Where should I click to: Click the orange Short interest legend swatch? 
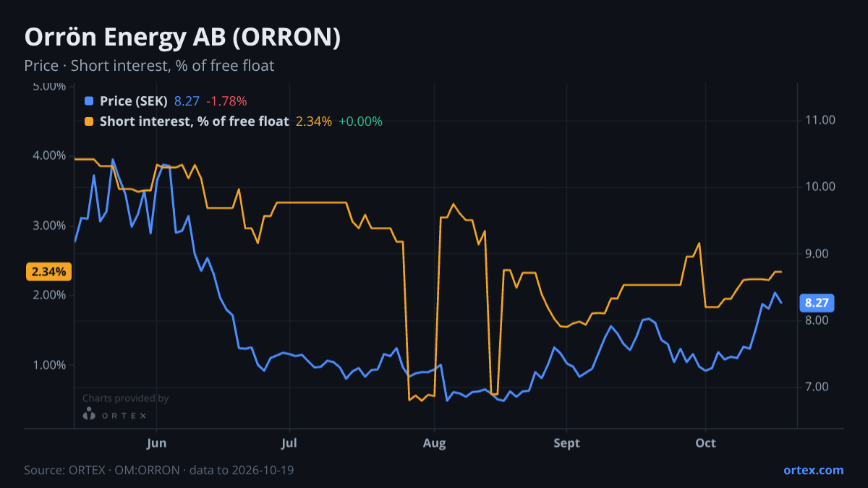[89, 121]
